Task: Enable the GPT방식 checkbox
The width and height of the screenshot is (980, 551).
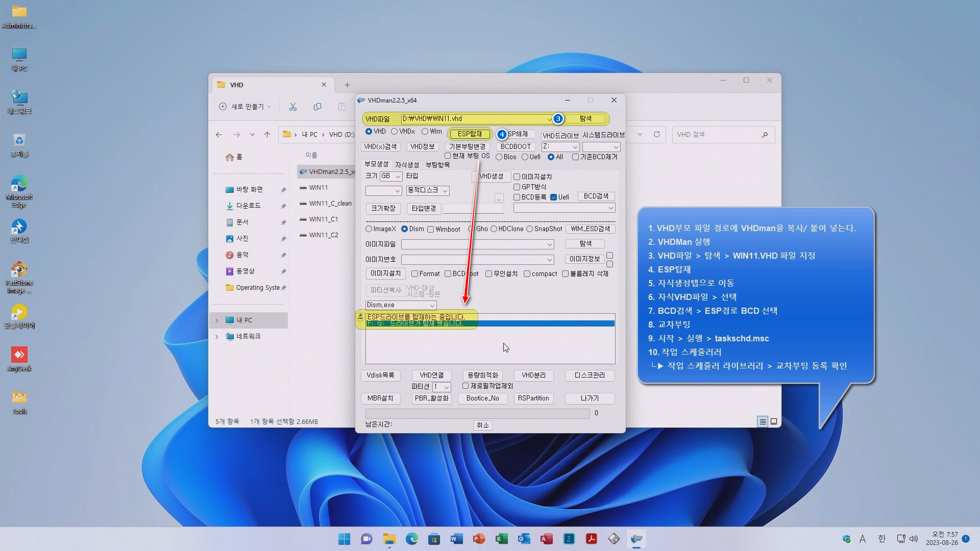Action: tap(517, 187)
